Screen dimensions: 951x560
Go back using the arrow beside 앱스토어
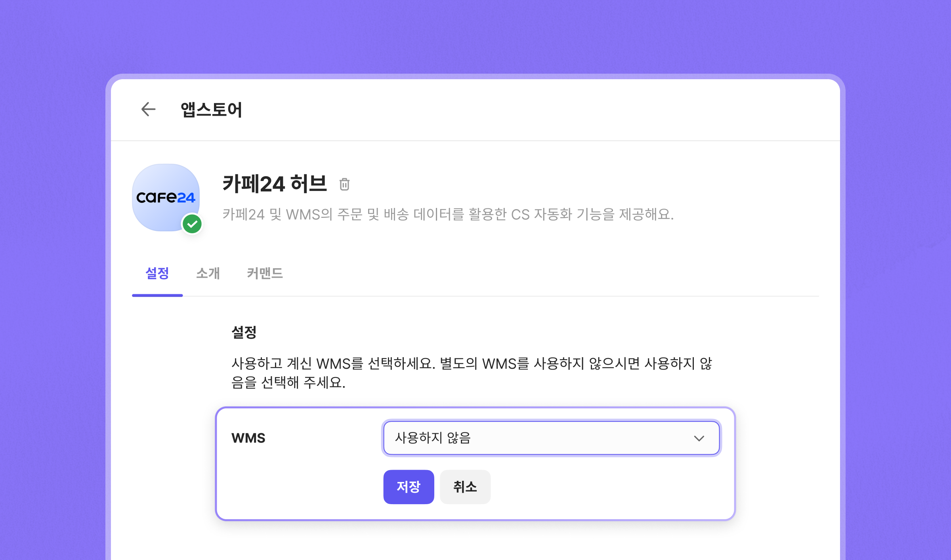(x=149, y=109)
